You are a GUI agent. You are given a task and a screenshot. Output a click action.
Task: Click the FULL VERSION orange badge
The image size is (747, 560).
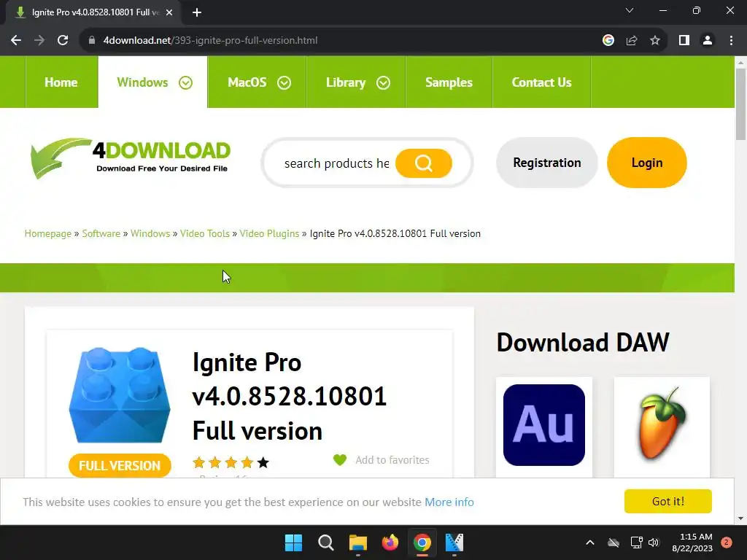click(x=120, y=466)
